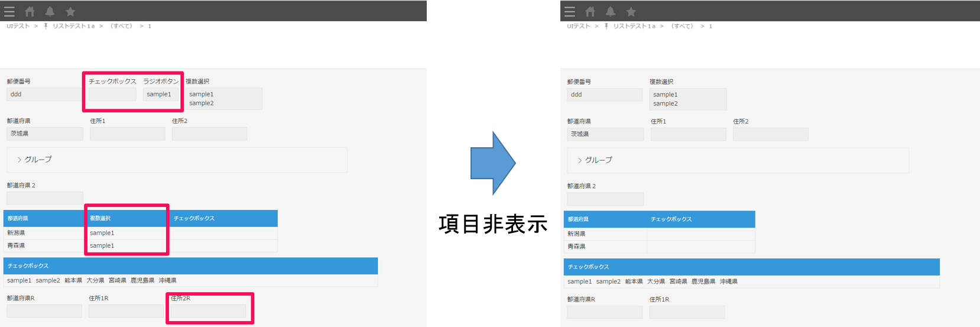Click 鹿児島県 value in left screenshot
This screenshot has height=327, width=980.
[x=142, y=280]
